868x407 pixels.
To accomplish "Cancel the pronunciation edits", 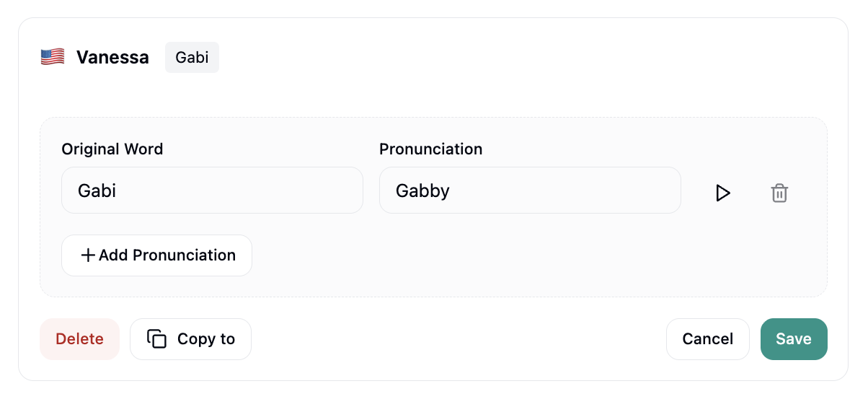I will point(707,339).
